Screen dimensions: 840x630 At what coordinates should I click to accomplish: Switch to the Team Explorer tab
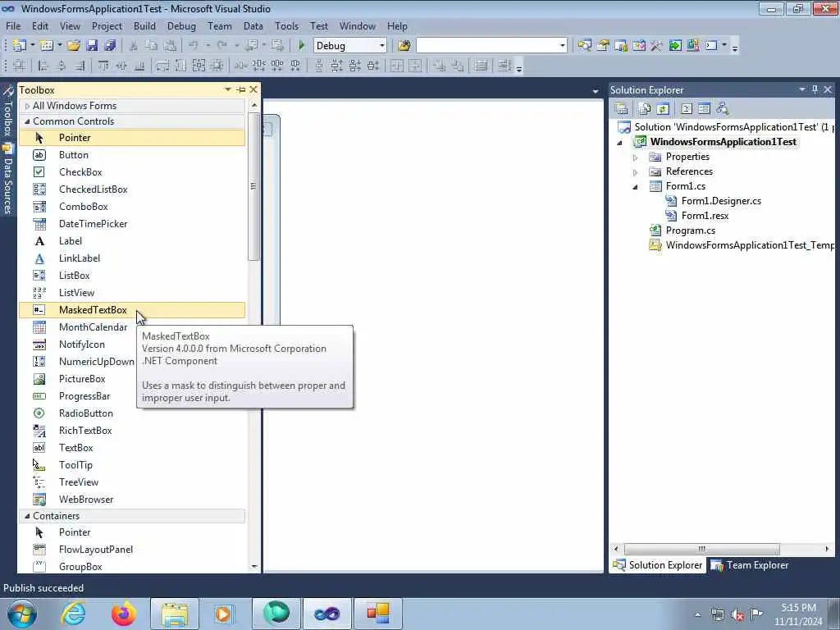pyautogui.click(x=750, y=565)
